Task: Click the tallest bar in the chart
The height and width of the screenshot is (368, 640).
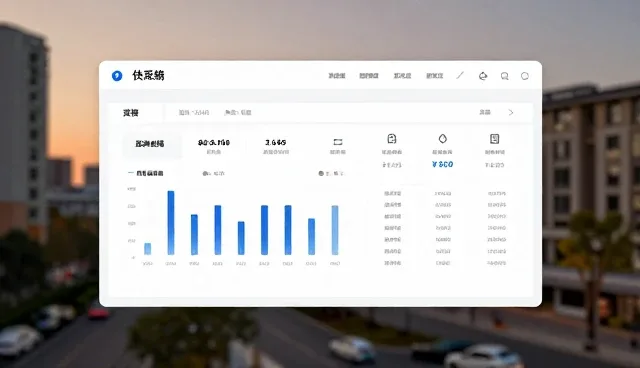Action: pos(171,223)
